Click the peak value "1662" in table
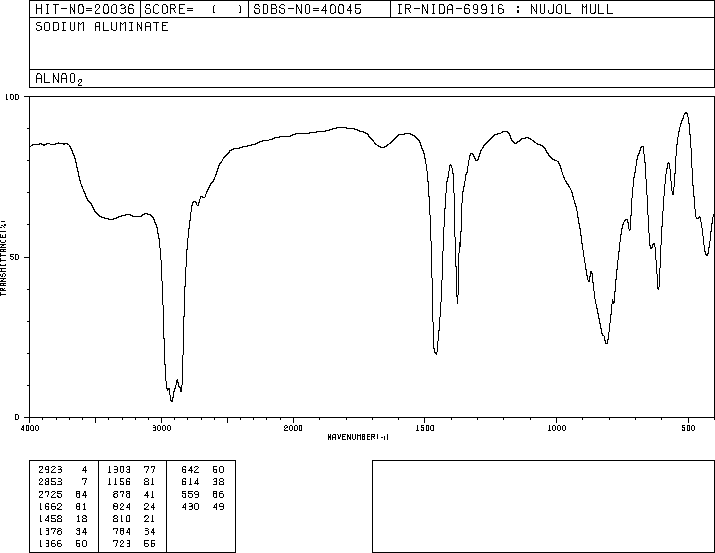715x553 pixels. (x=50, y=506)
